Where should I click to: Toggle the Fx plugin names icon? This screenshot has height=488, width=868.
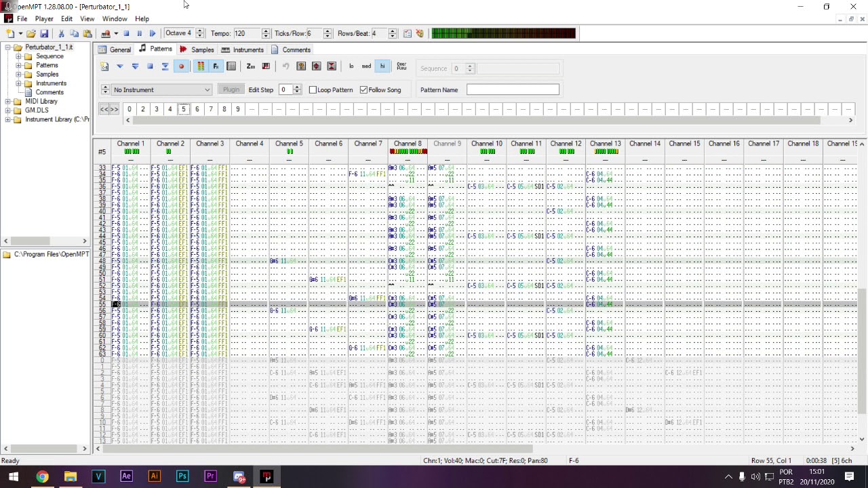tap(216, 66)
